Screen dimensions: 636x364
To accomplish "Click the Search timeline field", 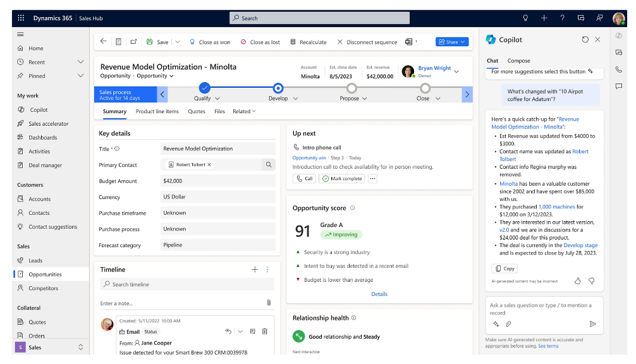I will (187, 284).
